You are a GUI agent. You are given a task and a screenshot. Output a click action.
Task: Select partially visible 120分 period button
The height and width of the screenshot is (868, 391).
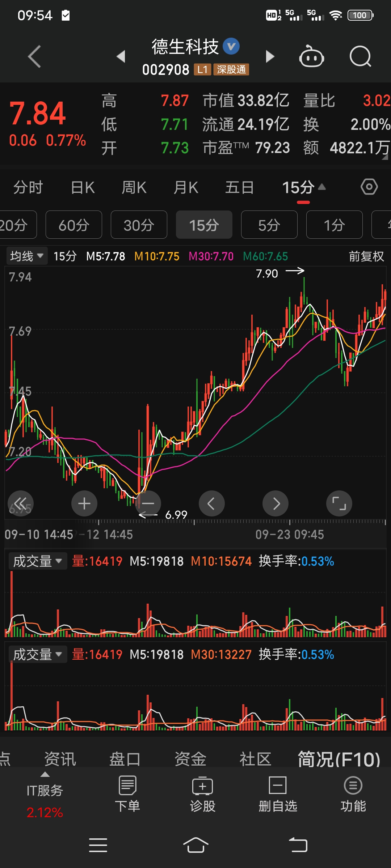[17, 225]
